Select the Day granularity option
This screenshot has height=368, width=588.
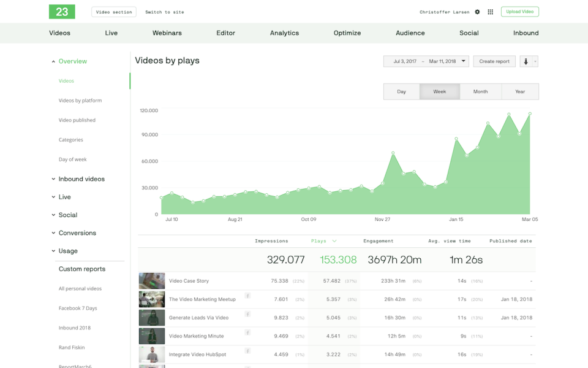[x=401, y=91]
